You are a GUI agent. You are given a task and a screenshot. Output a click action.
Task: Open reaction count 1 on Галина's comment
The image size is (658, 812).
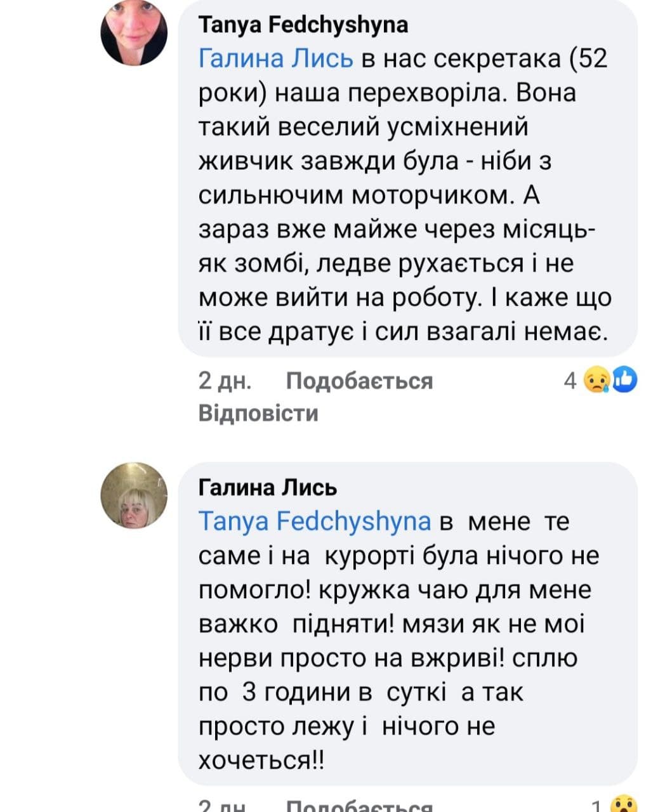pyautogui.click(x=596, y=807)
